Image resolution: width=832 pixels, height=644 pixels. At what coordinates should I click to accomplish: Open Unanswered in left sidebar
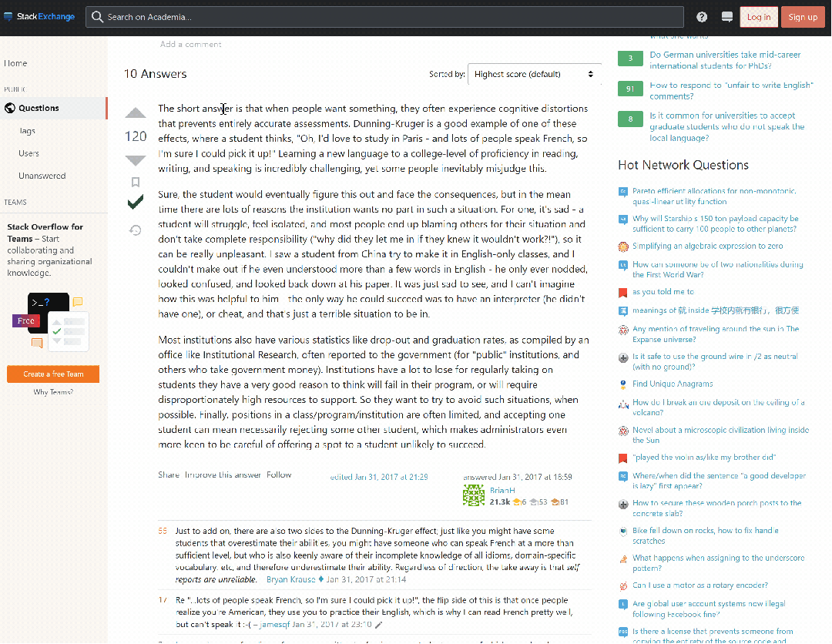click(x=42, y=176)
